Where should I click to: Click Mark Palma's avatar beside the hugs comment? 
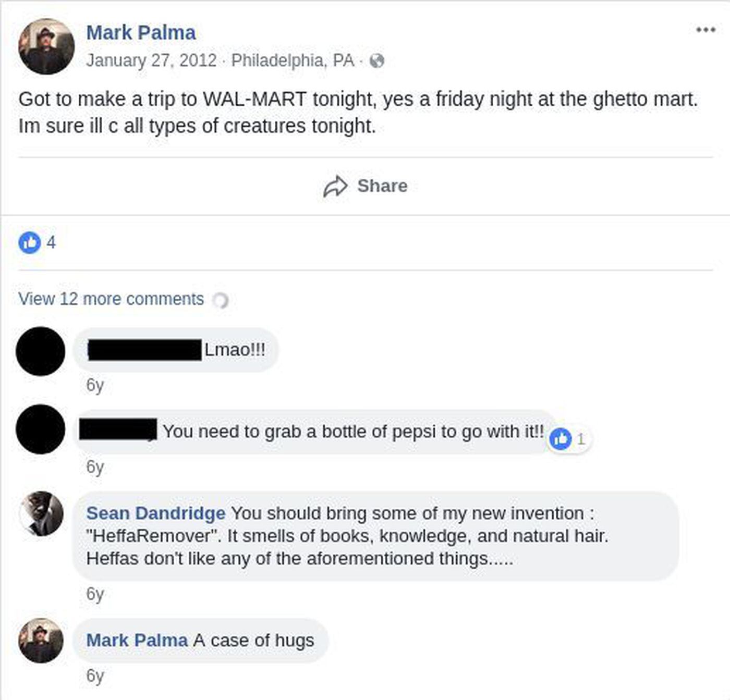click(41, 641)
